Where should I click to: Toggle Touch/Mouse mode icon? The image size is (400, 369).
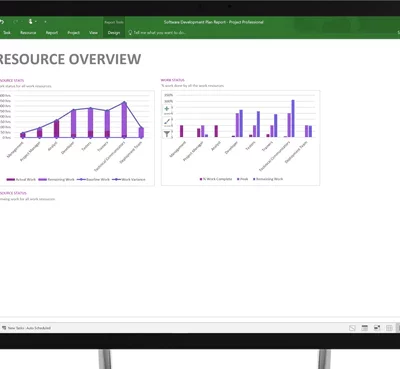tap(31, 22)
